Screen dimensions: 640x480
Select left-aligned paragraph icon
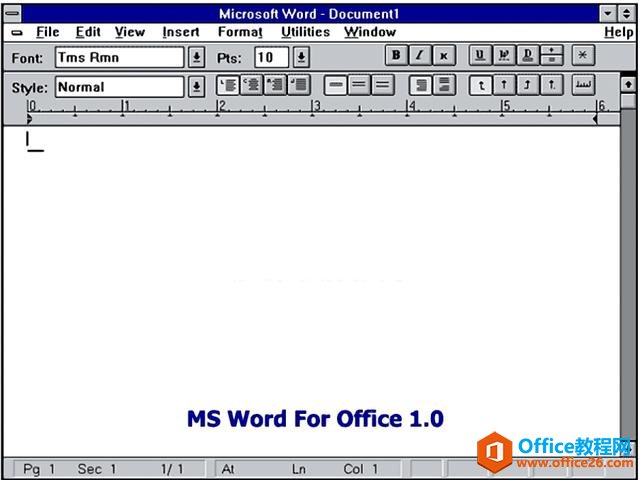(x=228, y=85)
